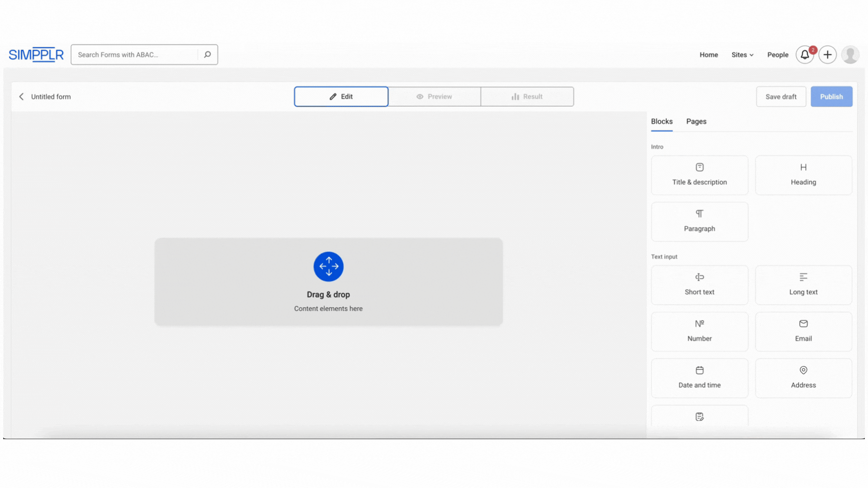Add an Address block
The width and height of the screenshot is (868, 488).
pyautogui.click(x=803, y=378)
